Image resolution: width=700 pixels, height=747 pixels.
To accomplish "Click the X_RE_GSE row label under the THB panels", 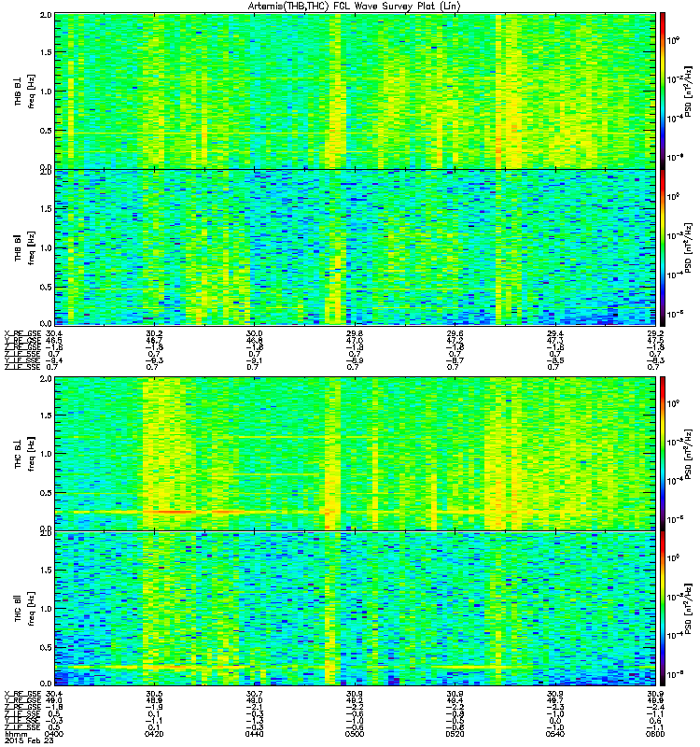I will [x=22, y=333].
